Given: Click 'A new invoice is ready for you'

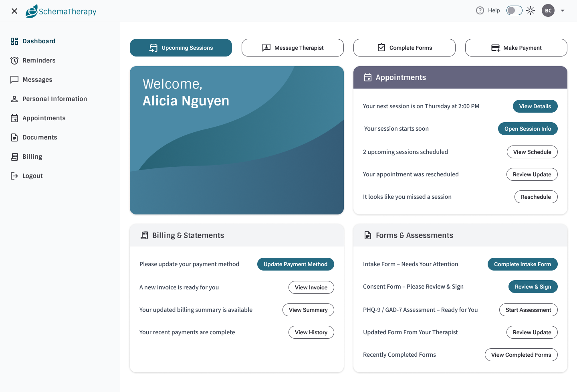Looking at the screenshot, I should pos(179,287).
